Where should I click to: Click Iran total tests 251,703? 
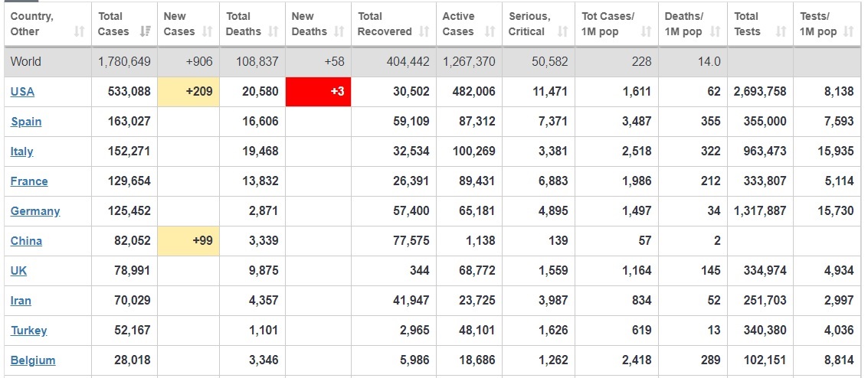point(765,300)
